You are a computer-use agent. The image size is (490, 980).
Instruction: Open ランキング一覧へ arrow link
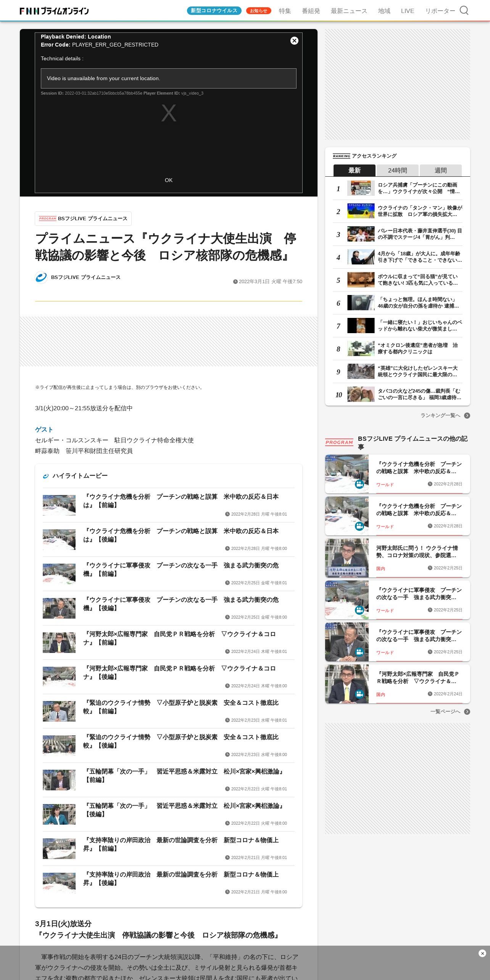(445, 415)
